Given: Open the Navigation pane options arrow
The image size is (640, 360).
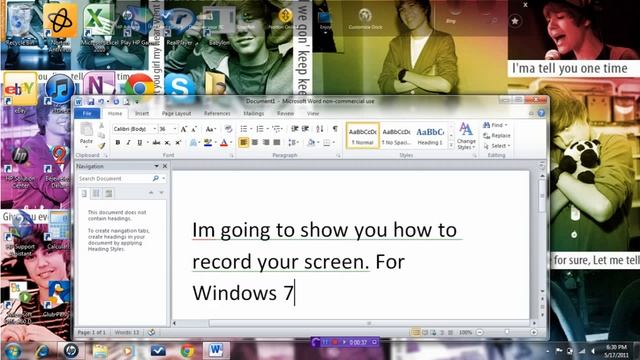Looking at the screenshot, I should pos(156,167).
